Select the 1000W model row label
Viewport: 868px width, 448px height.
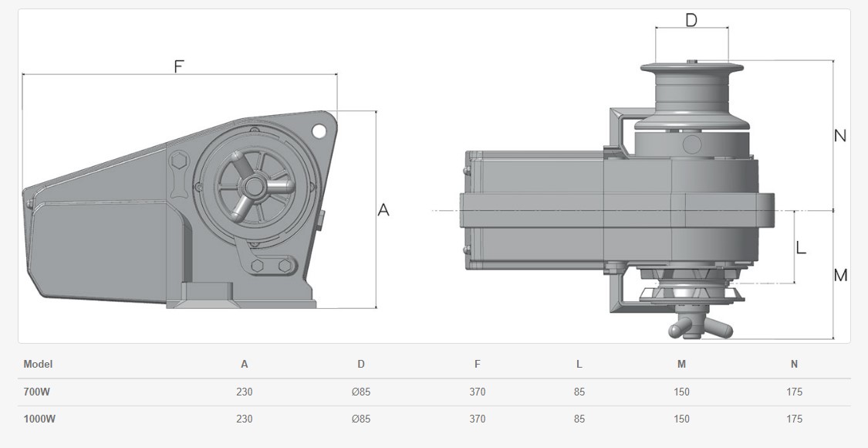[x=39, y=419]
